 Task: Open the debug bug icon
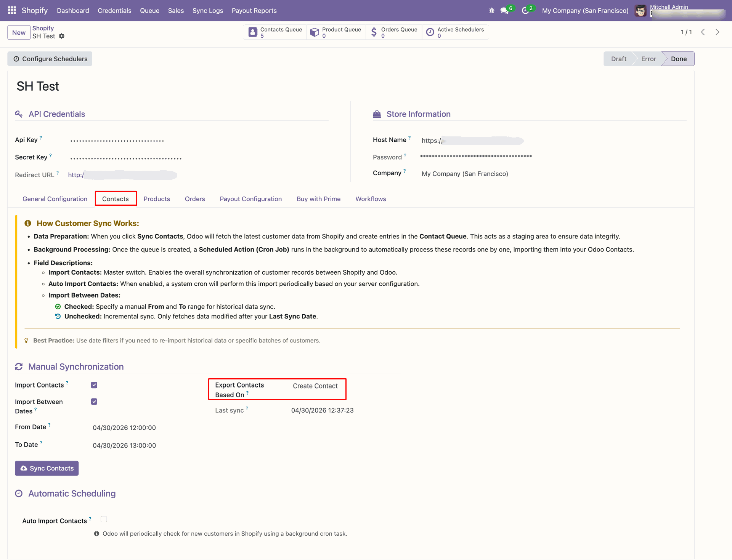[x=491, y=11]
